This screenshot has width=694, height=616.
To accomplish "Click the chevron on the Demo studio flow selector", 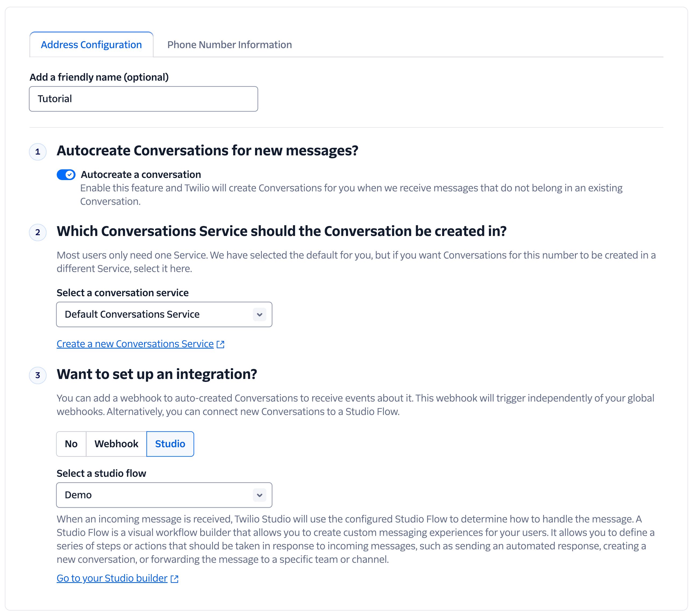I will (x=259, y=495).
